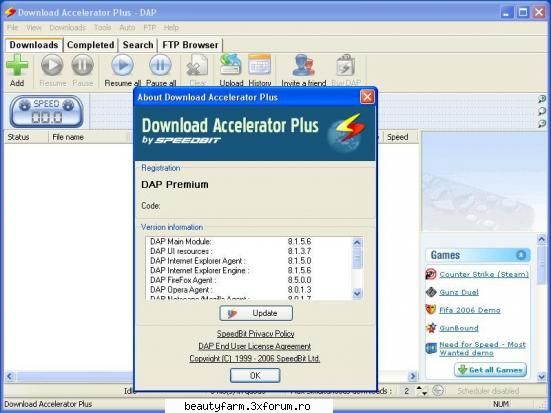This screenshot has height=413, width=551.
Task: Open the DAP End User License Agreement link
Action: tap(255, 346)
